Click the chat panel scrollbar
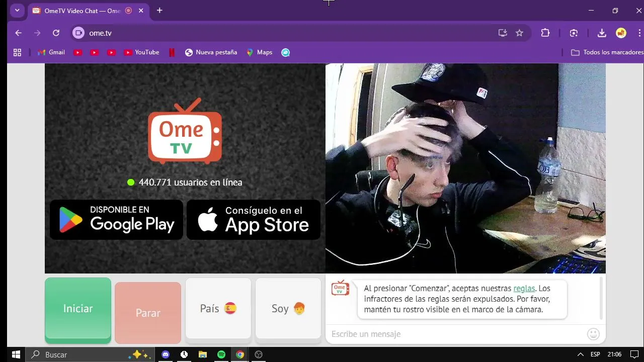Image resolution: width=644 pixels, height=362 pixels. coord(601,298)
